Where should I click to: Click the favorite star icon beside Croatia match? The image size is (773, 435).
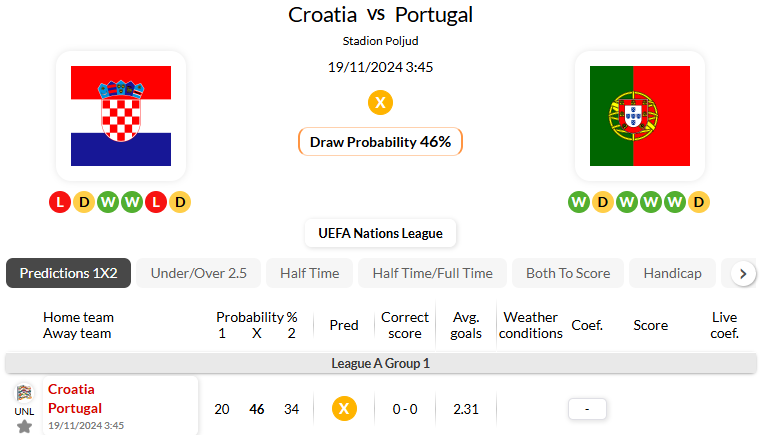tap(24, 426)
